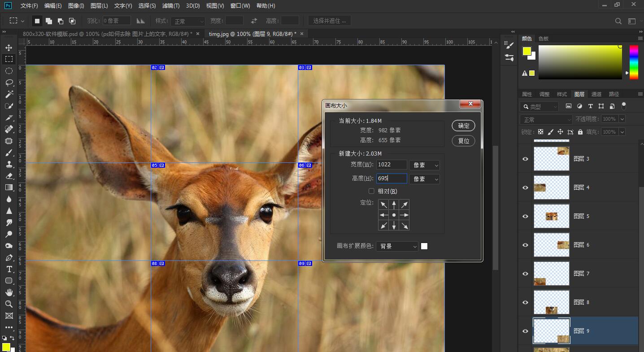Select the Hand tool
The width and height of the screenshot is (644, 352).
pyautogui.click(x=9, y=292)
